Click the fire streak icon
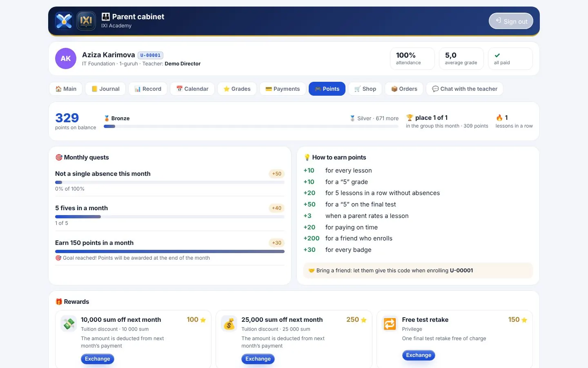588x368 pixels. [x=499, y=118]
